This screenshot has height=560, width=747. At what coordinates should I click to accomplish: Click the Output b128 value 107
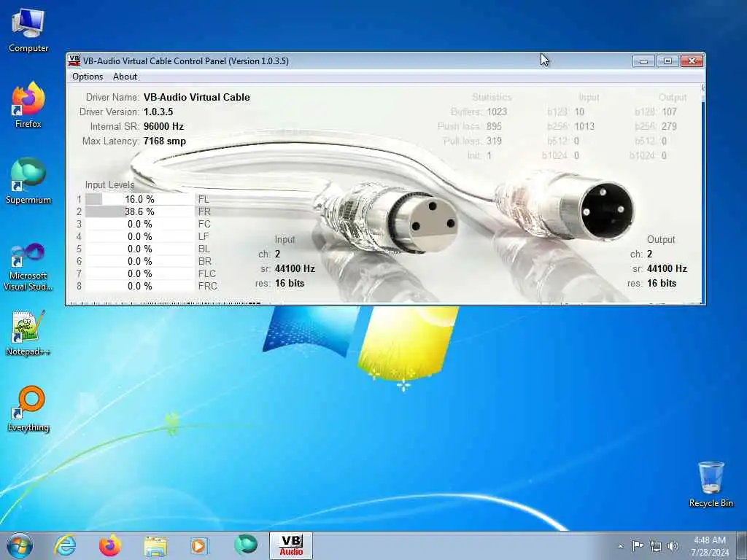coord(669,112)
